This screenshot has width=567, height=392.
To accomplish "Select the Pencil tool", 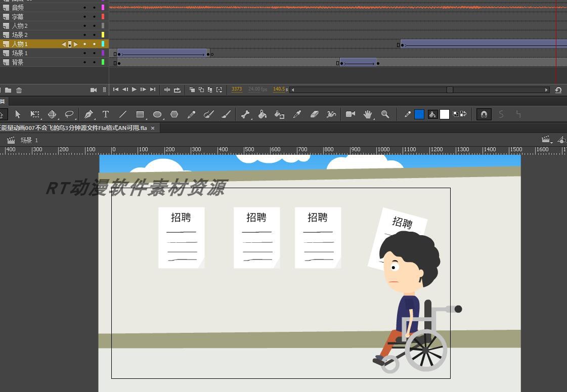I will point(192,114).
